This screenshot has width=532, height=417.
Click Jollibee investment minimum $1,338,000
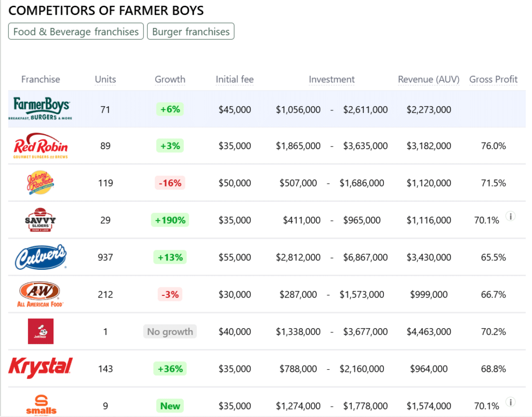pyautogui.click(x=298, y=332)
